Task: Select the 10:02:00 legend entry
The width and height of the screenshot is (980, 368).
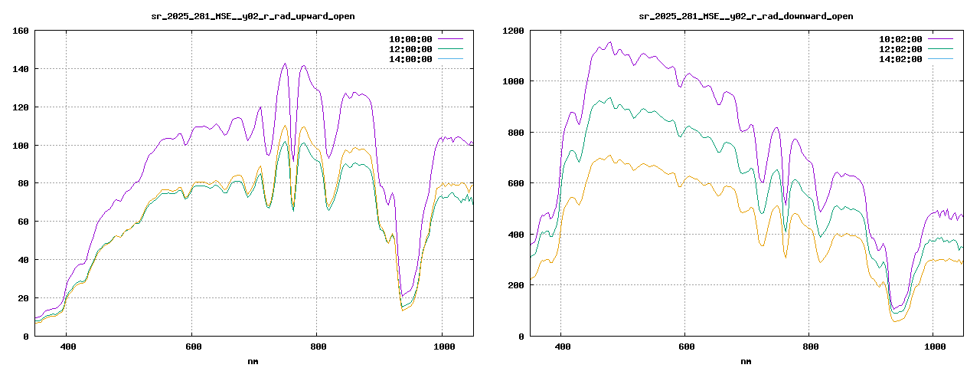Action: point(900,38)
